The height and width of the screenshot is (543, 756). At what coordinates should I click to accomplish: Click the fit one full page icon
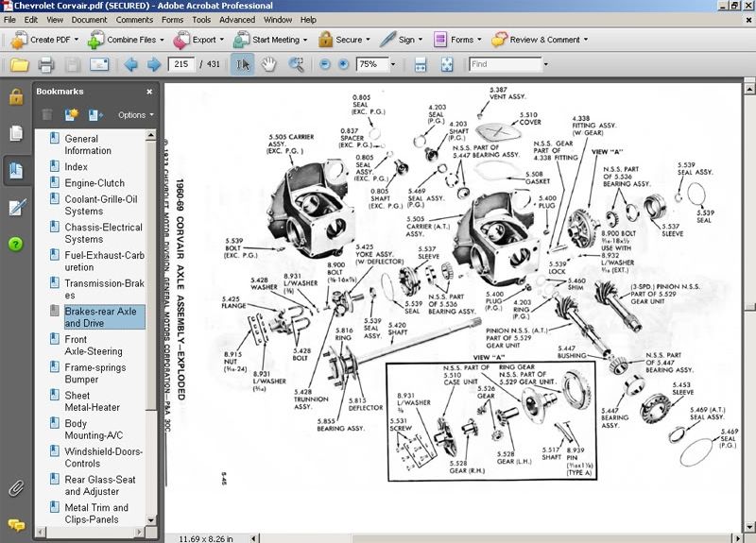point(447,64)
